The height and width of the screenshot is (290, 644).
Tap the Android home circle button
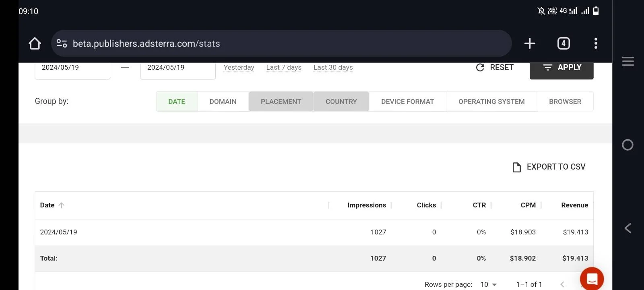tap(627, 145)
